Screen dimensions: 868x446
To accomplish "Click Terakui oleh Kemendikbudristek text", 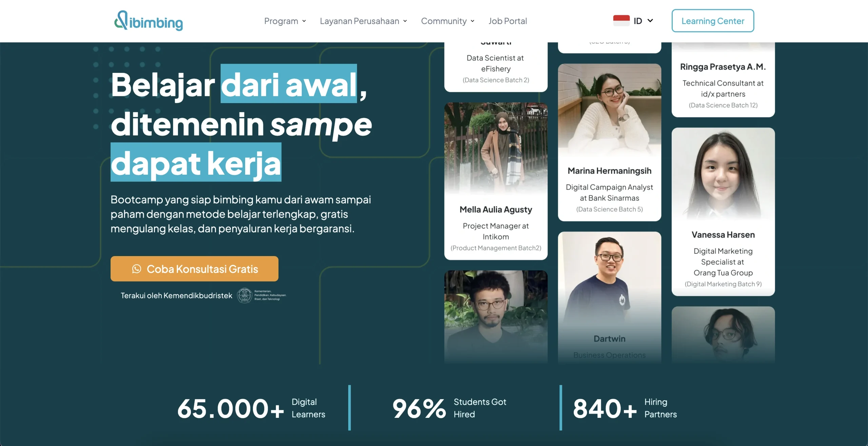I will pos(176,295).
